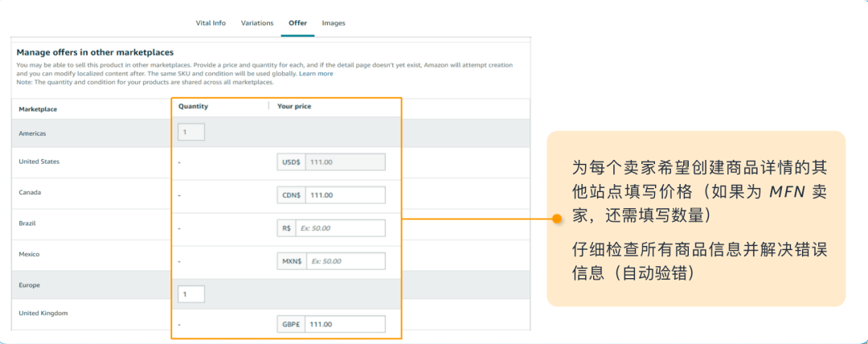This screenshot has height=344, width=868.
Task: Click the Quantity column header
Action: coord(193,106)
